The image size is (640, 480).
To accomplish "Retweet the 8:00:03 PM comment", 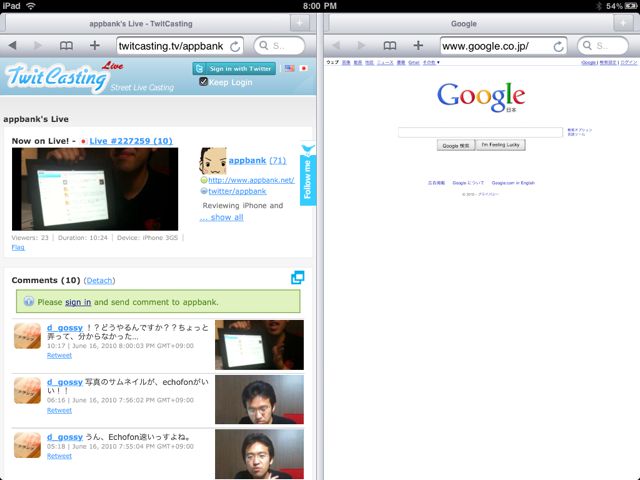I will (x=59, y=356).
